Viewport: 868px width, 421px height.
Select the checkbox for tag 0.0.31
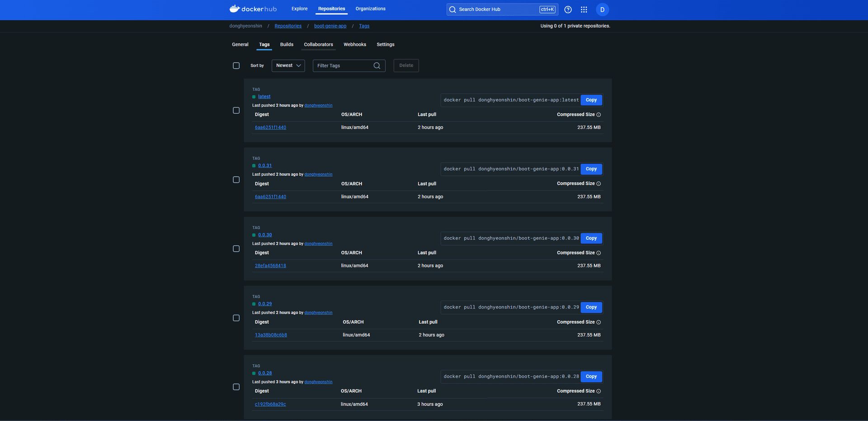236,180
